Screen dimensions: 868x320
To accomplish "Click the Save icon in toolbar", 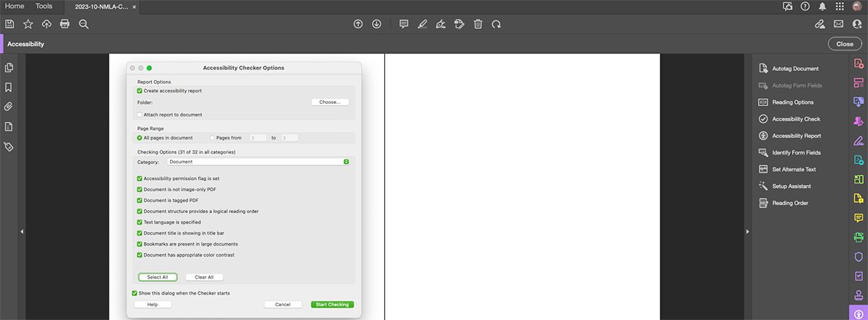I will click(9, 24).
